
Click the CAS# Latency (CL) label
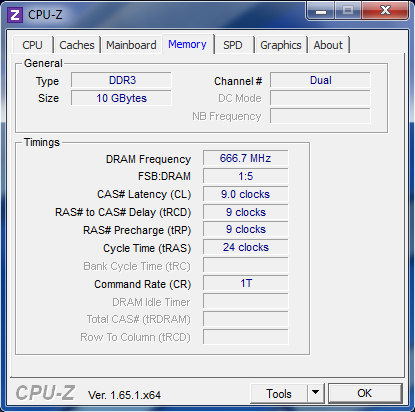coord(144,194)
